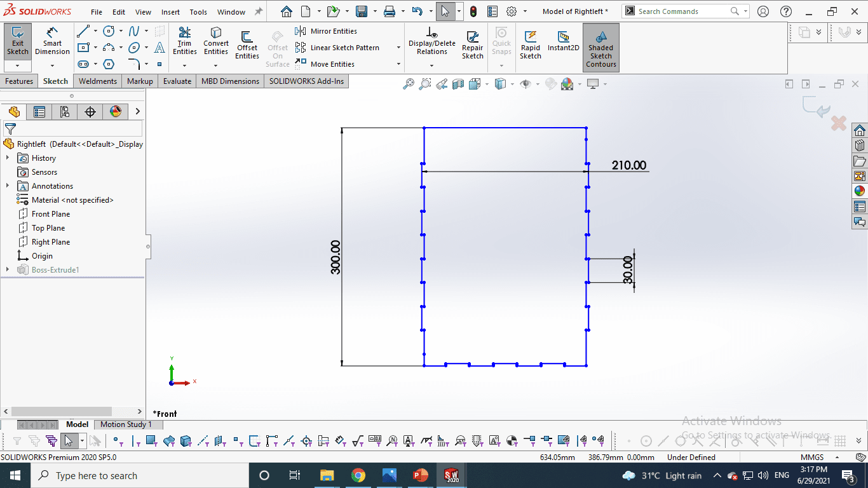
Task: Switch to the Evaluate tab
Action: click(177, 81)
